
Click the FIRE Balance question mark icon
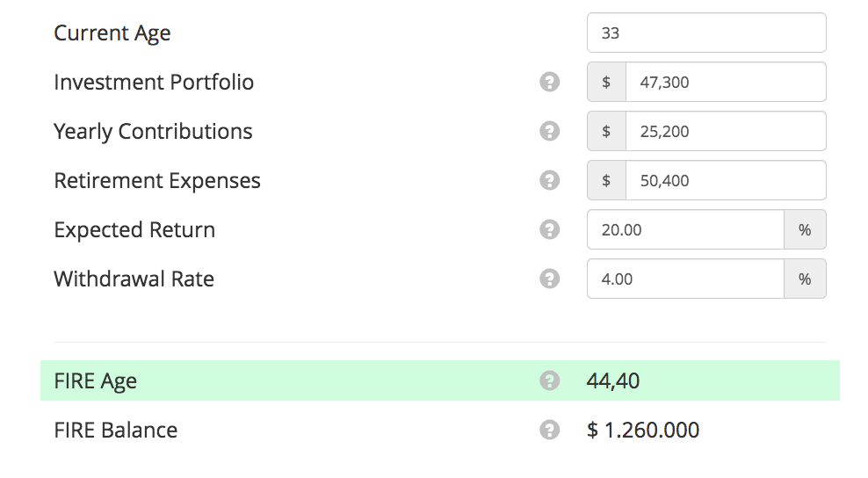click(549, 431)
